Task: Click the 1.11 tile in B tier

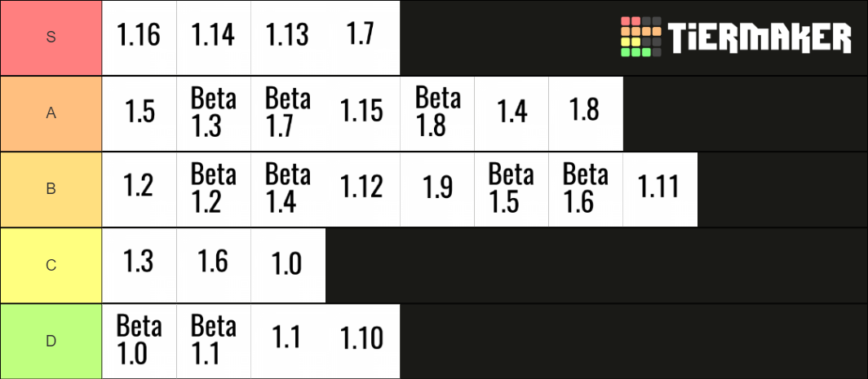Action: [660, 189]
